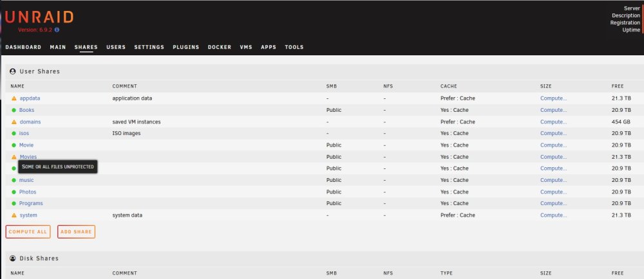This screenshot has height=279, width=644.
Task: Open the isos share
Action: (x=24, y=134)
